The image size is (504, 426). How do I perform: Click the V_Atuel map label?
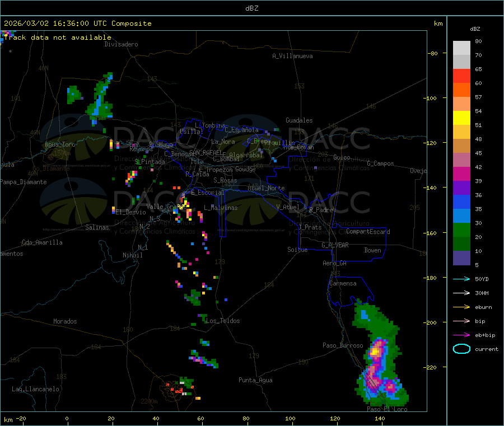tap(288, 207)
